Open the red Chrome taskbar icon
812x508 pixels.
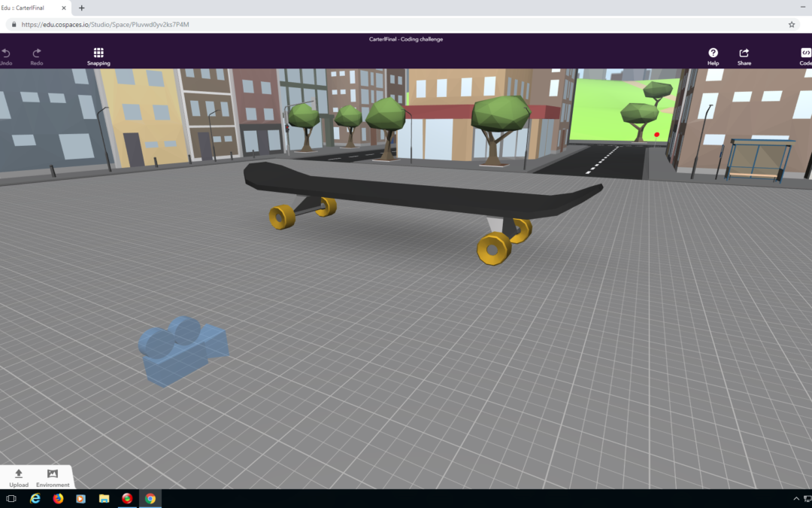click(127, 499)
